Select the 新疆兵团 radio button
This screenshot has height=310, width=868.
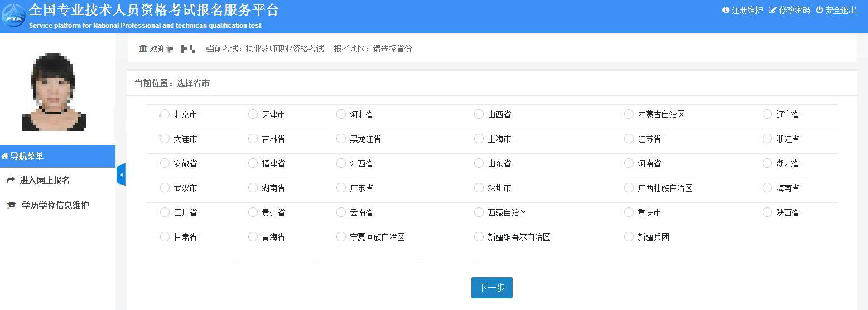pyautogui.click(x=629, y=237)
